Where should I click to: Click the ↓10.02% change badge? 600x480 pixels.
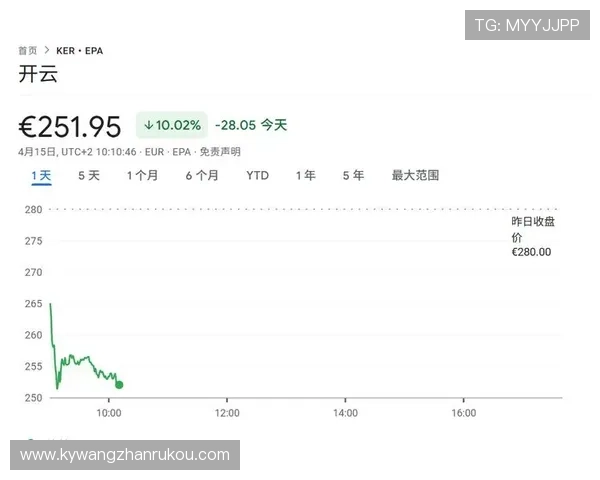[172, 125]
